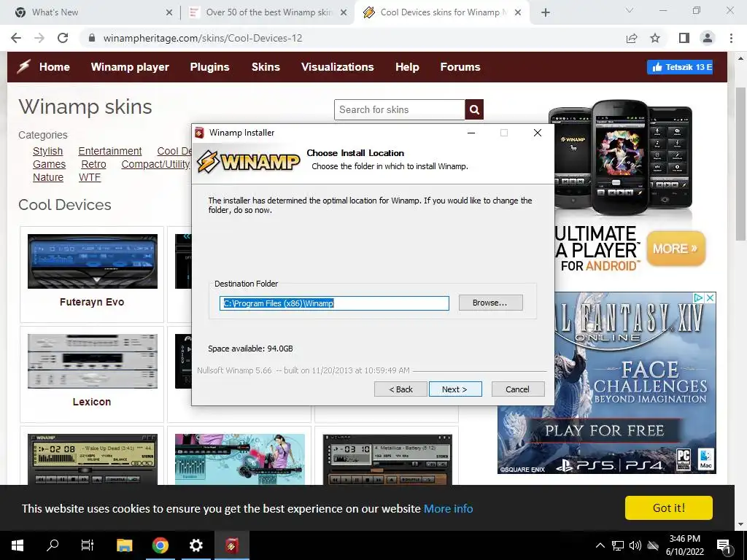
Task: Open a new browser tab
Action: pos(546,12)
